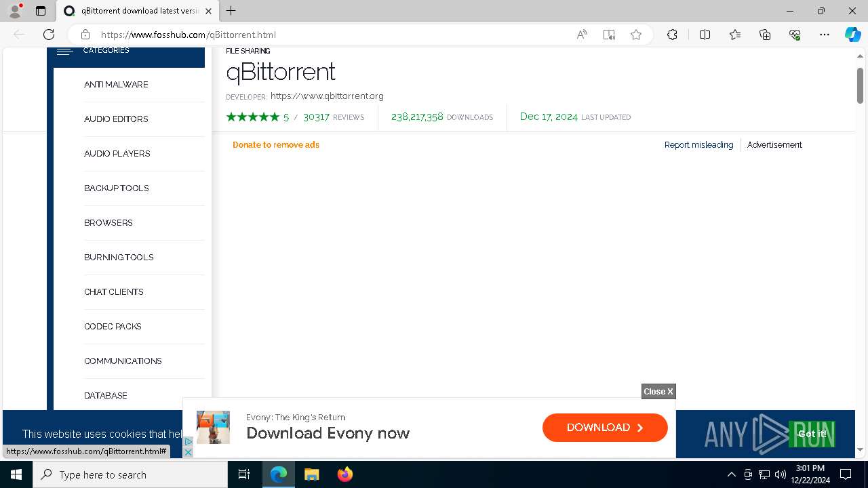Toggle the Categories hamburger menu
The width and height of the screenshot is (868, 488).
[x=64, y=52]
